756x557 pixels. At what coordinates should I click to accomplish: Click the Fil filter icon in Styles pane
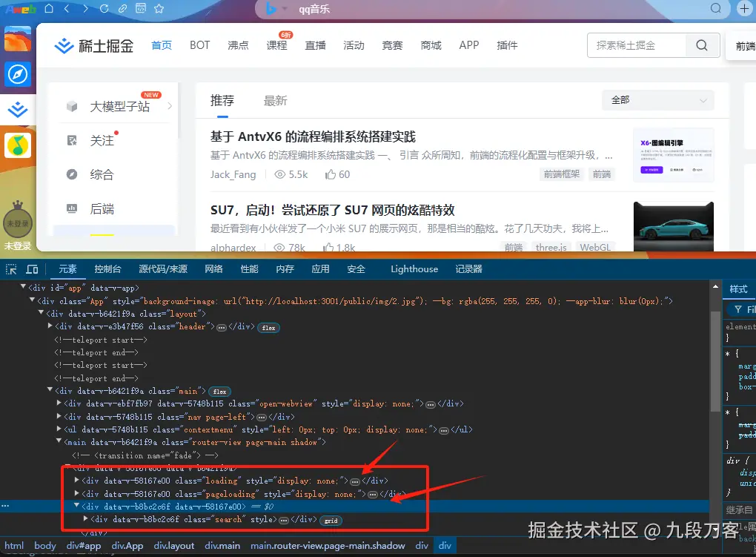click(x=738, y=309)
